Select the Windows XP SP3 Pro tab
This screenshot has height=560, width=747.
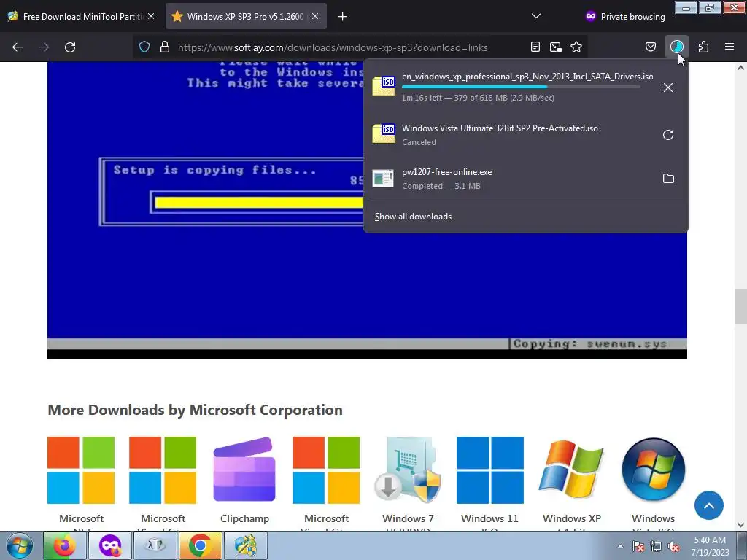[246, 16]
